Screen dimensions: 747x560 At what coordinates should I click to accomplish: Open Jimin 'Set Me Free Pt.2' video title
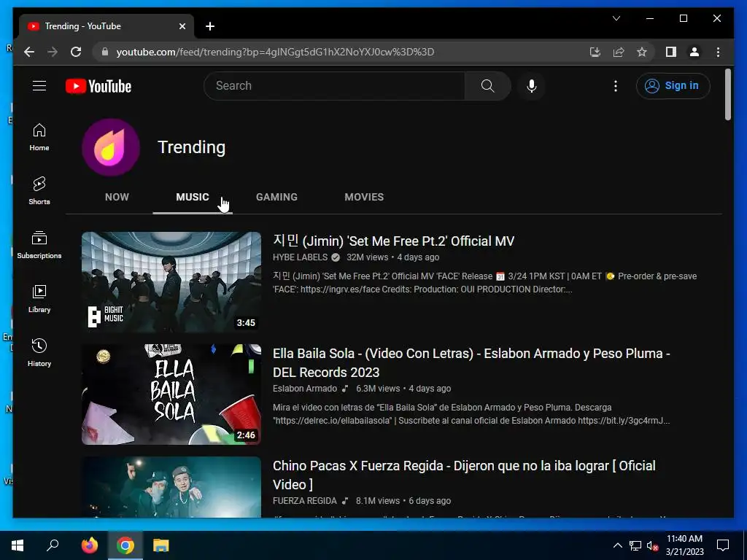click(x=393, y=241)
